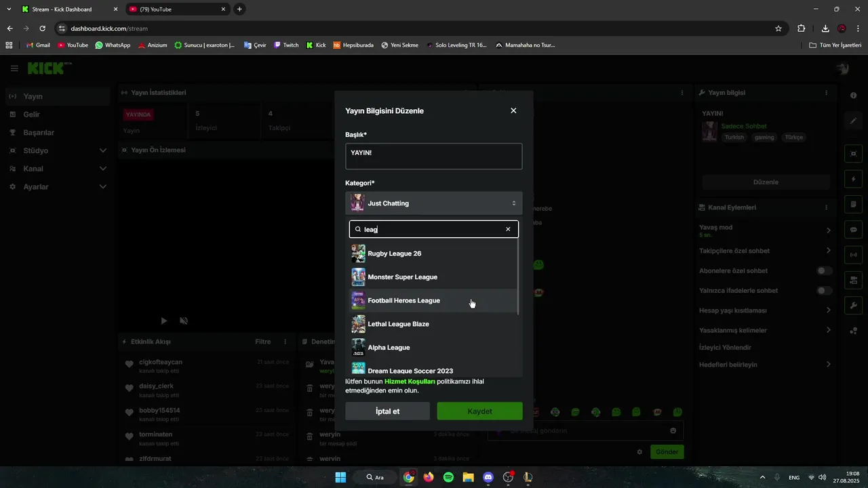This screenshot has height=488, width=868.
Task: Clear the category search text
Action: pos(508,229)
